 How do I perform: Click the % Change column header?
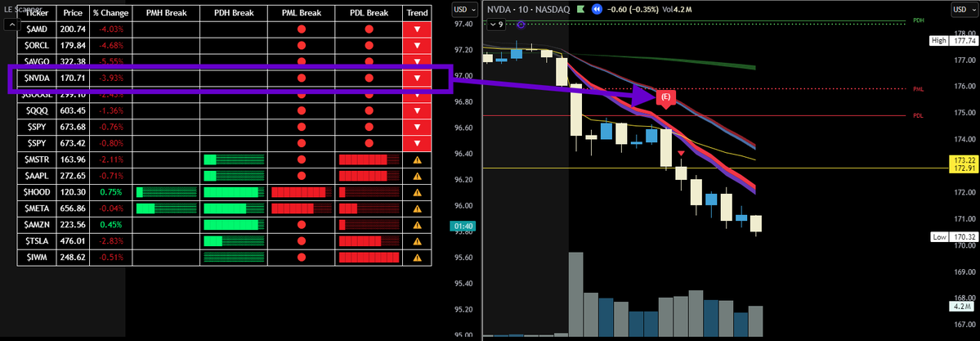[110, 13]
